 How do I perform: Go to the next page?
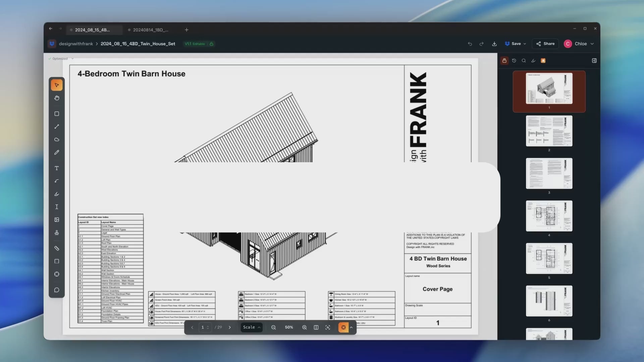230,327
